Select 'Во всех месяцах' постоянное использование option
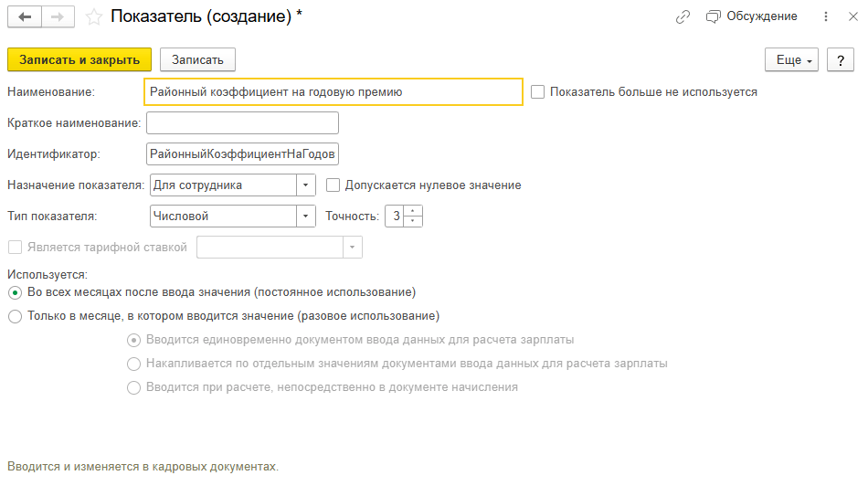The image size is (868, 486). (14, 292)
